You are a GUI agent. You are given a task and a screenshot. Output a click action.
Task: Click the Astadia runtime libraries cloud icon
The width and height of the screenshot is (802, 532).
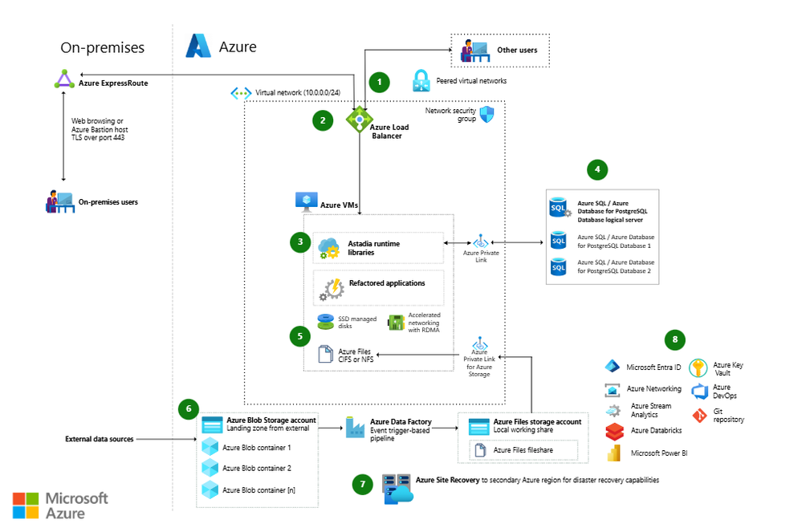(328, 248)
